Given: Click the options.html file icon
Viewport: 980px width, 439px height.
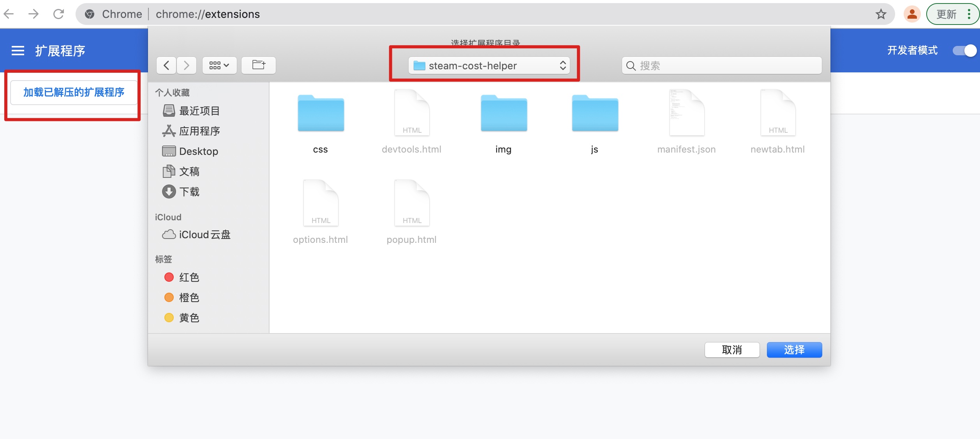Looking at the screenshot, I should tap(321, 203).
